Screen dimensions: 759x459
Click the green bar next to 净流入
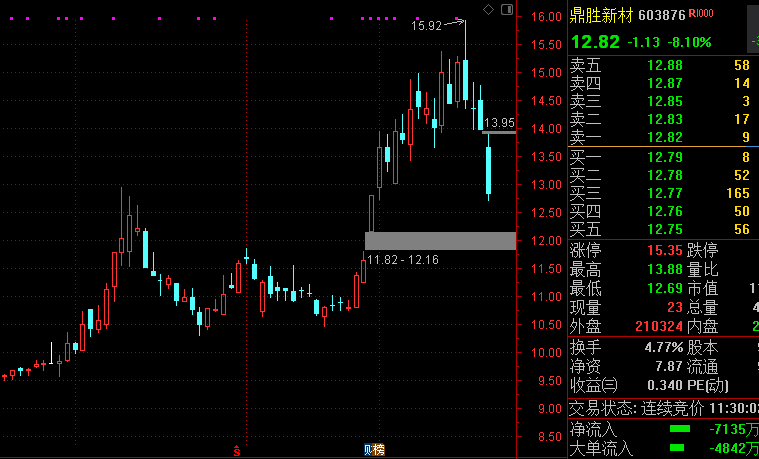coord(680,428)
